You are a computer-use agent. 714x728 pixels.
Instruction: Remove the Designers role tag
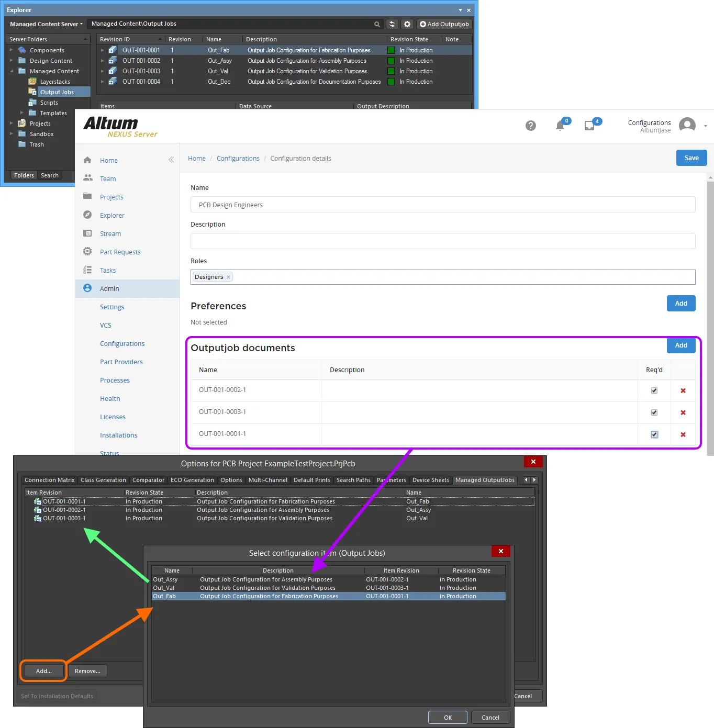tap(228, 277)
